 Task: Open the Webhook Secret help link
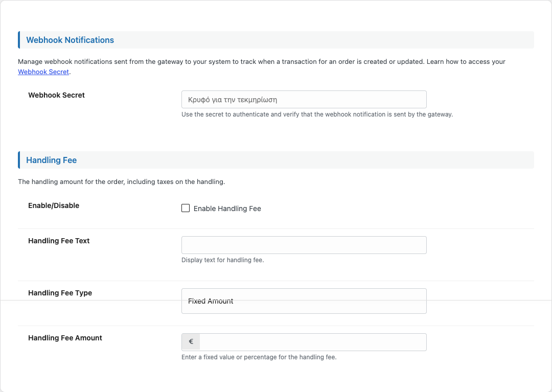point(43,72)
